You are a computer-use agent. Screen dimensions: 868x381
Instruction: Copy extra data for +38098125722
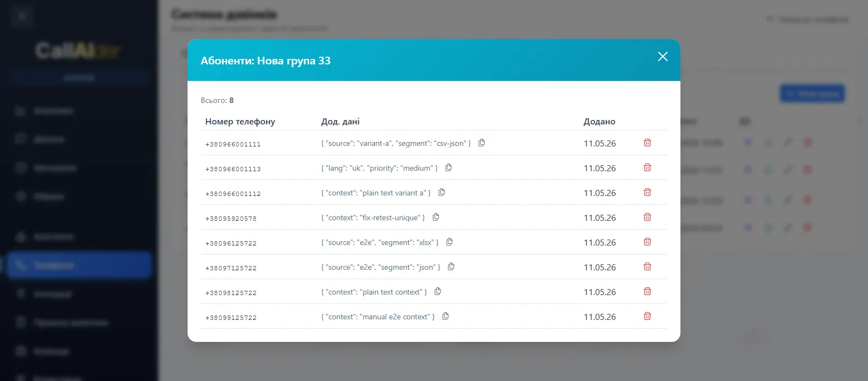coord(437,291)
